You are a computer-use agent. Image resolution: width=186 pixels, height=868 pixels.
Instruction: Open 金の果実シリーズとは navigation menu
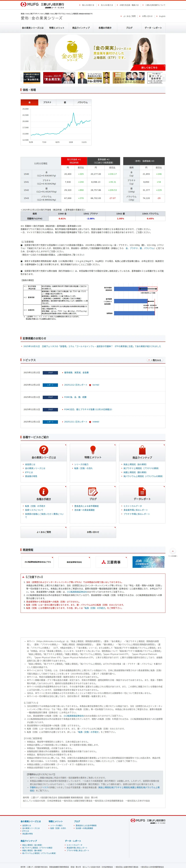coord(33,28)
